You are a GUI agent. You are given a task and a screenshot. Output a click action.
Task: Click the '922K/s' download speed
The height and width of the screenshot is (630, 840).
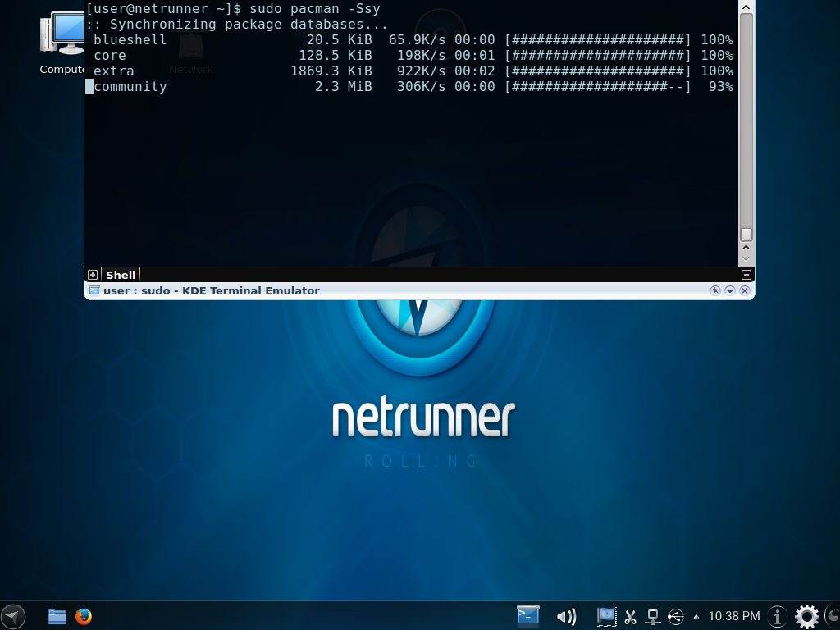(x=421, y=71)
